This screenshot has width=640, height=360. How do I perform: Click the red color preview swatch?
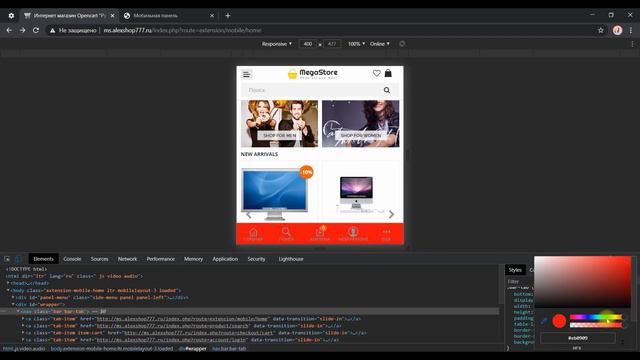pos(559,321)
